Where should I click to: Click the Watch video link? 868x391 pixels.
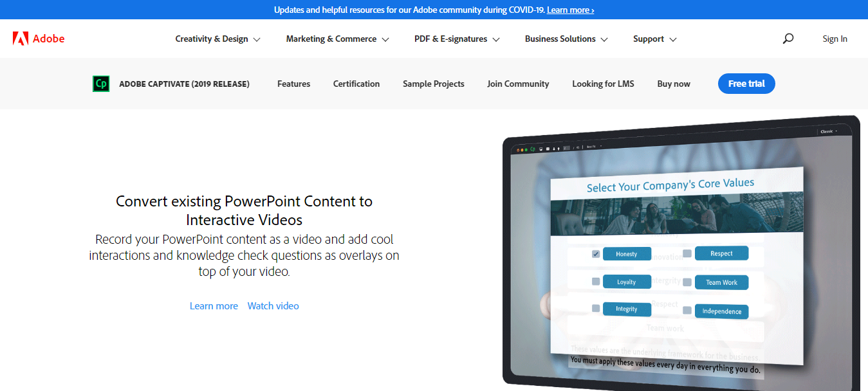273,306
